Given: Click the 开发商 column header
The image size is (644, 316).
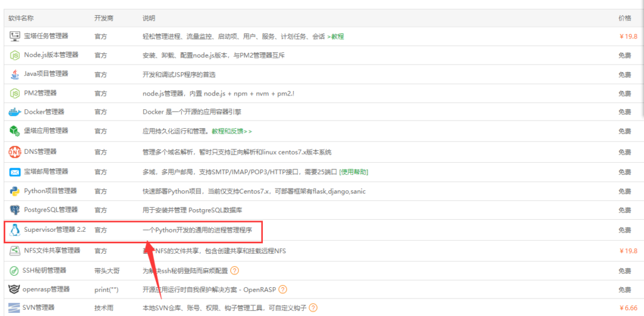Looking at the screenshot, I should pyautogui.click(x=104, y=18).
